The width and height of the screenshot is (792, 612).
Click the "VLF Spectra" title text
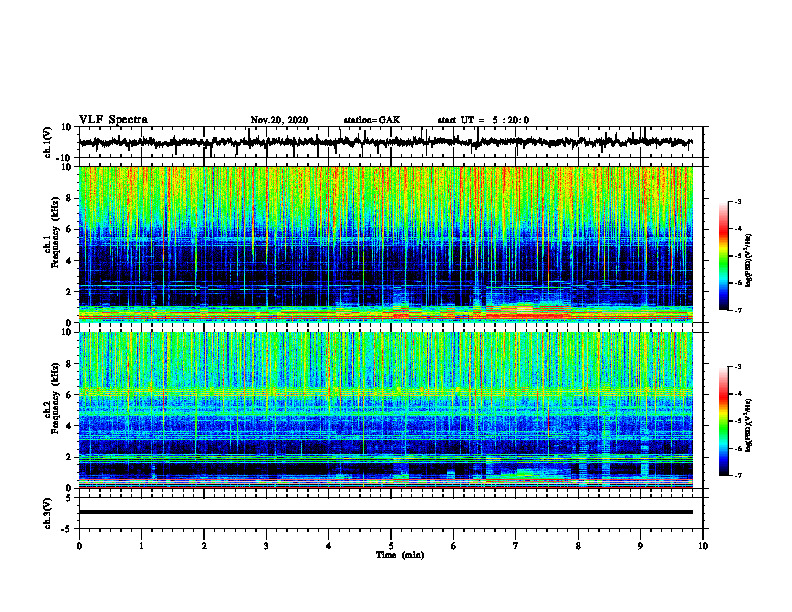113,120
